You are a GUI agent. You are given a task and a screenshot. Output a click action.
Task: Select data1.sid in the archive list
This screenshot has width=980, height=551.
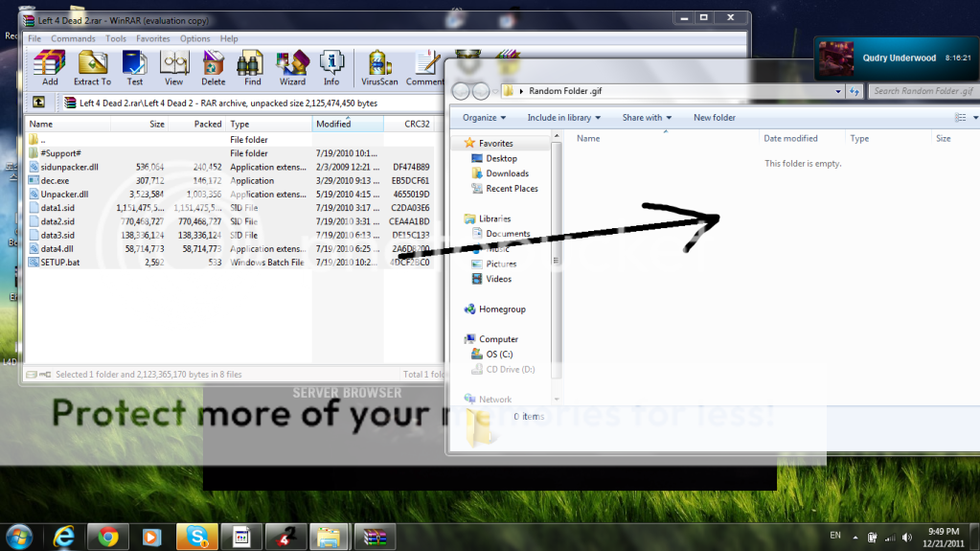(230, 208)
